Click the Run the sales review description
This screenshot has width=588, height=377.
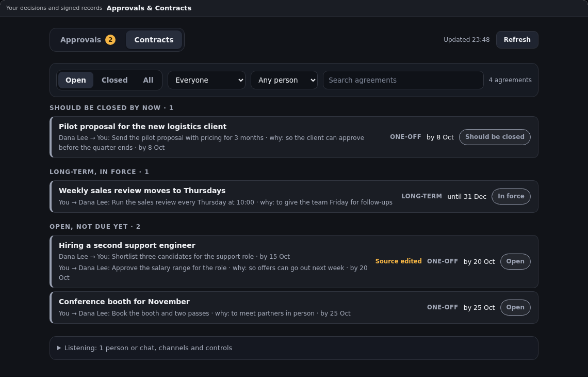226,203
